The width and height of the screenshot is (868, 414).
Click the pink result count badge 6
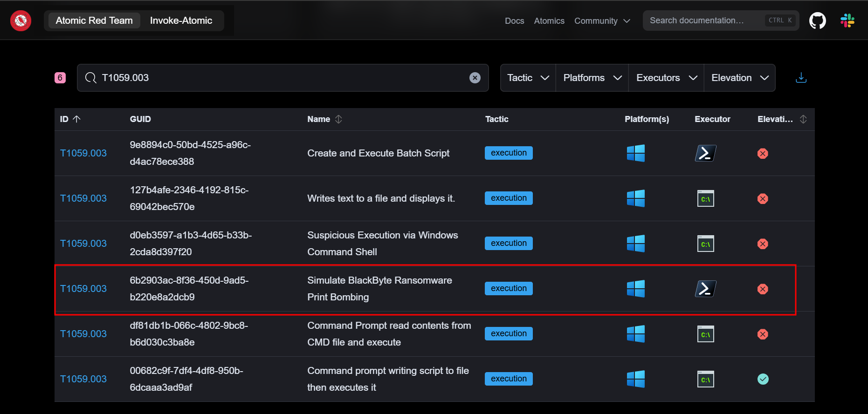60,78
